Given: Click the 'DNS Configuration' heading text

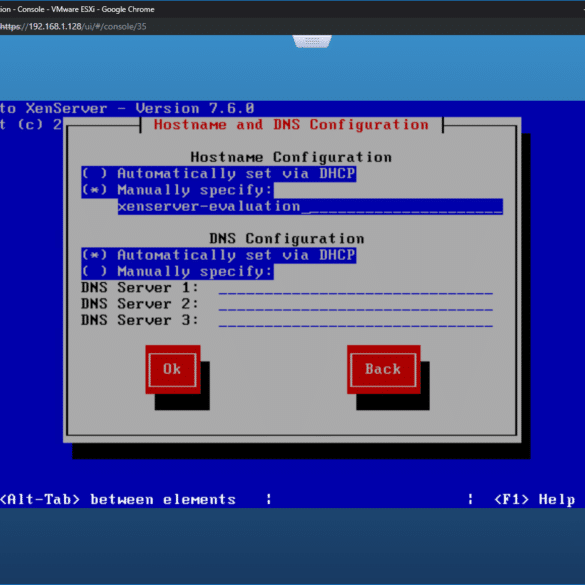Looking at the screenshot, I should pyautogui.click(x=287, y=239).
